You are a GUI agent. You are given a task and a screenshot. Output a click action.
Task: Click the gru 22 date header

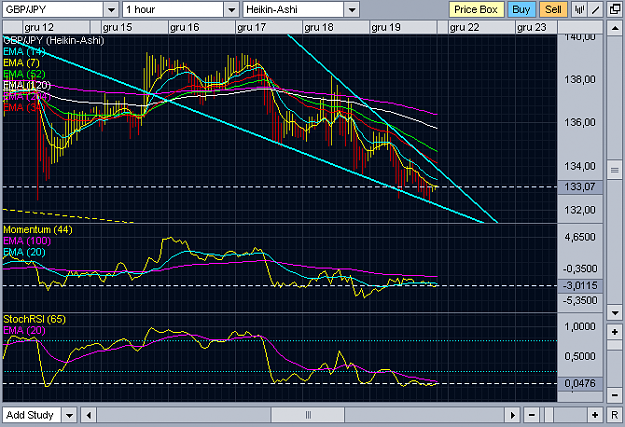point(464,28)
